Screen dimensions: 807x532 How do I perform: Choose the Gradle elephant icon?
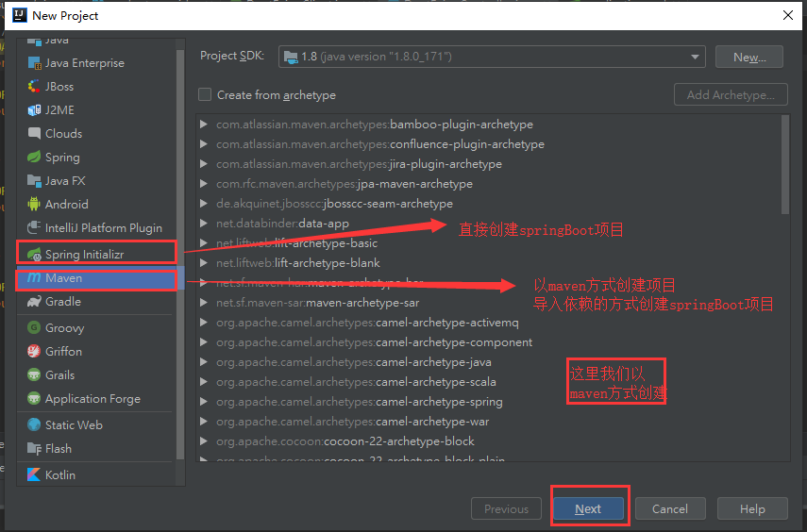point(34,302)
